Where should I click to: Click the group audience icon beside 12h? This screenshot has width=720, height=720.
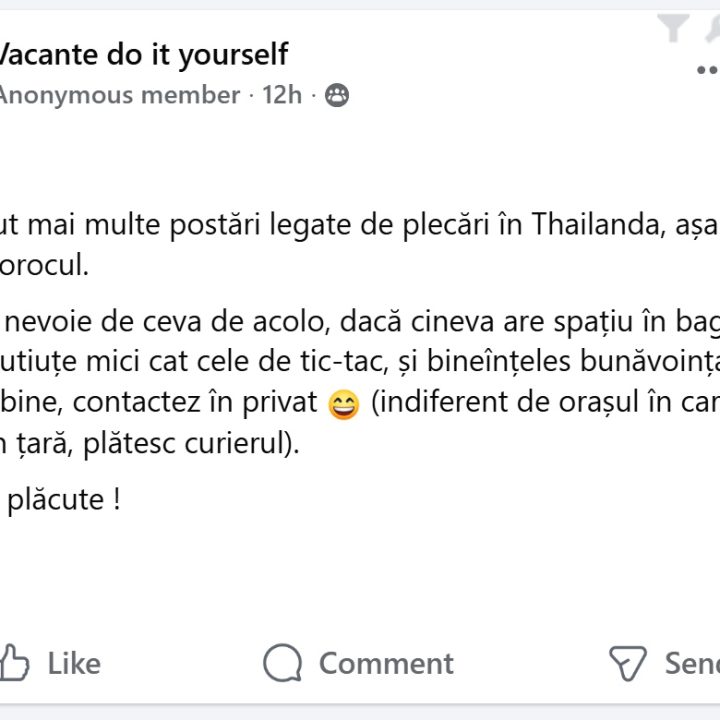pos(337,95)
